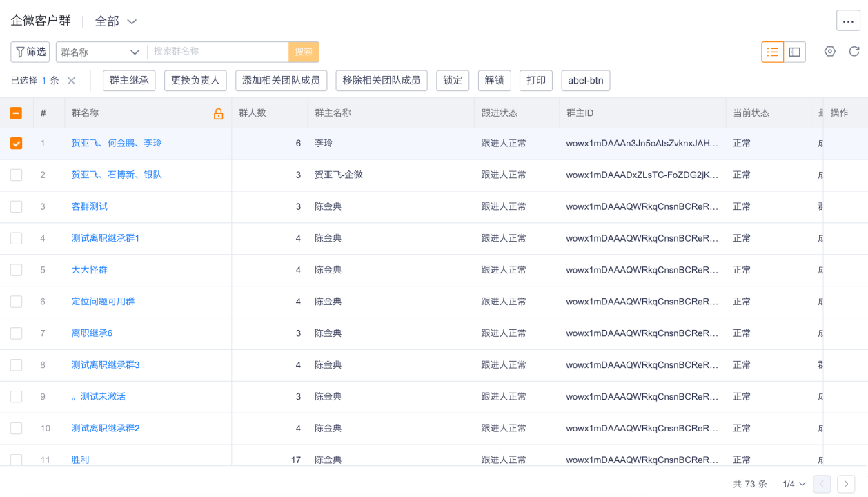
Task: Open the 大大怪群 group link
Action: (x=90, y=270)
